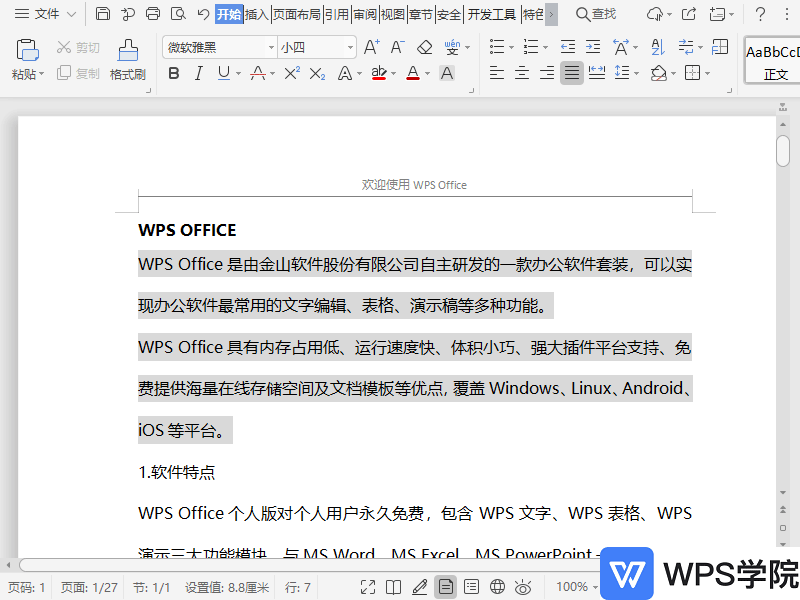
Task: Expand the borders dropdown arrow
Action: click(x=707, y=74)
